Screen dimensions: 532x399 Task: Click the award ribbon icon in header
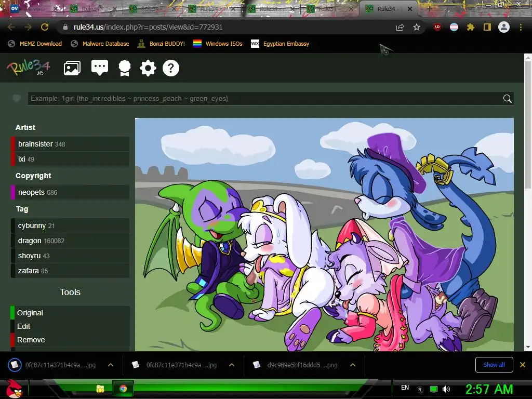click(125, 68)
